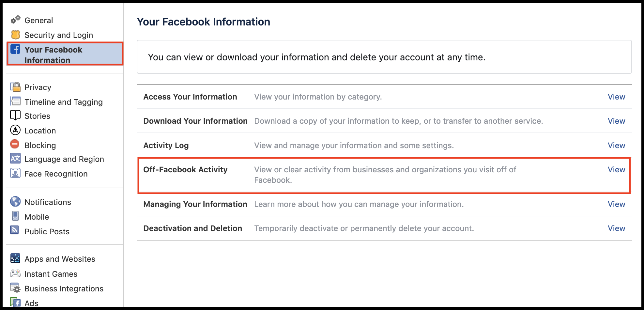View Off-Facebook Activity

[616, 170]
